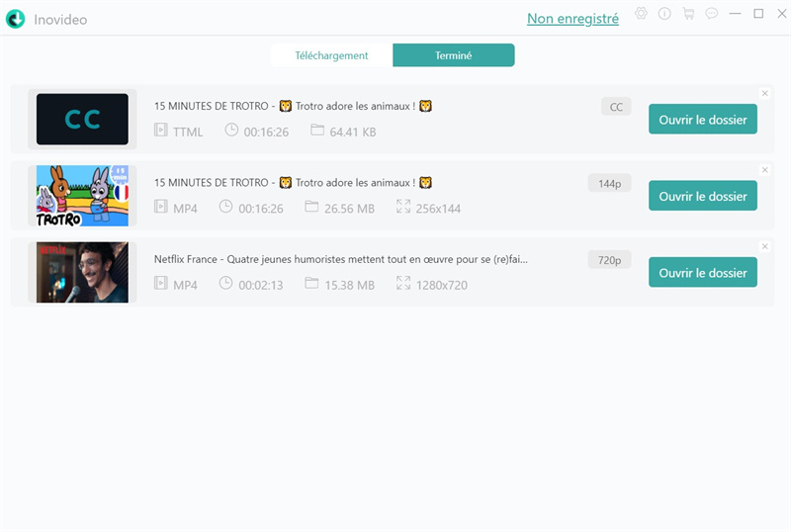
Task: Click the clock icon beside 00:02:13
Action: tap(226, 283)
